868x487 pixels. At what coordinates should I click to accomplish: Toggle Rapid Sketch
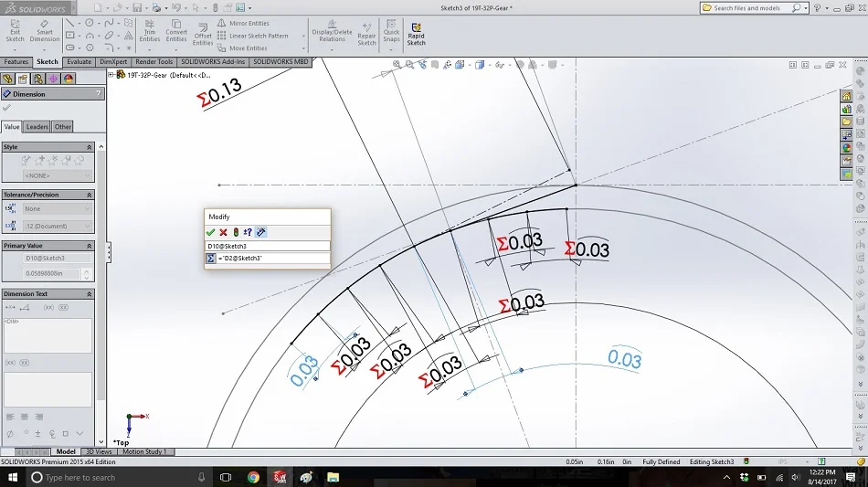tap(417, 34)
